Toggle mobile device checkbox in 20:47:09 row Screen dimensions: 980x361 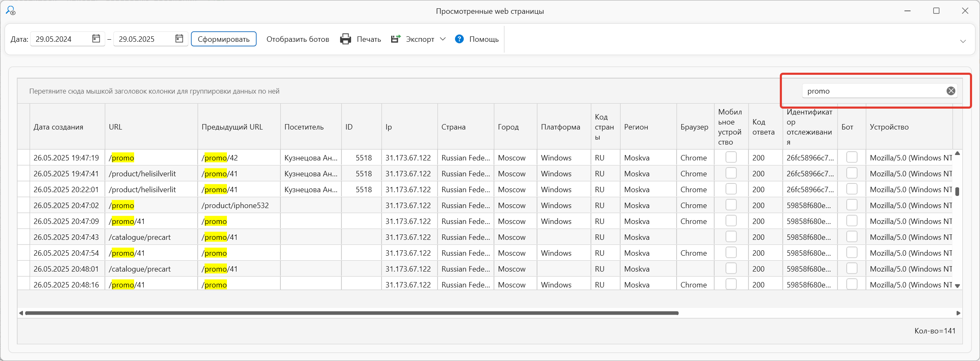click(x=731, y=221)
